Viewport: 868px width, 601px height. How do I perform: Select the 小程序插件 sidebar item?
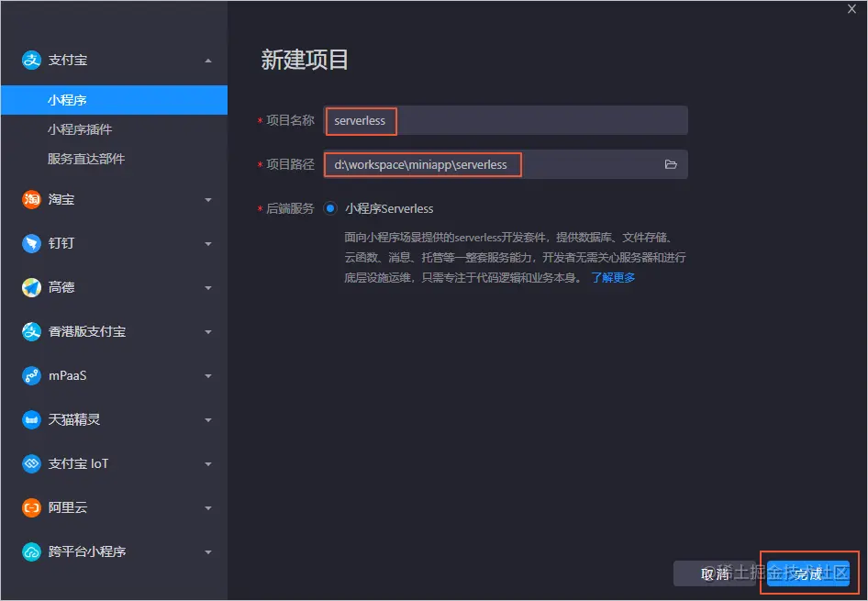pos(114,129)
